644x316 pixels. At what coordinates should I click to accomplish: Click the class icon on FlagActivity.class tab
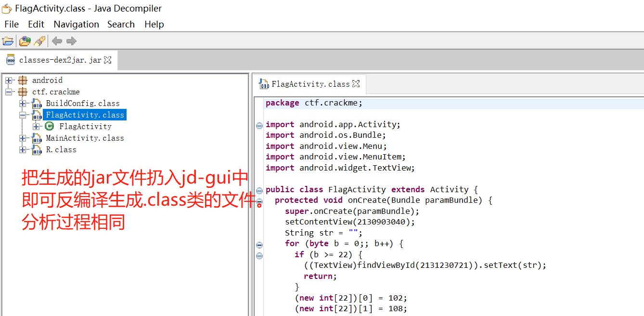[x=264, y=84]
